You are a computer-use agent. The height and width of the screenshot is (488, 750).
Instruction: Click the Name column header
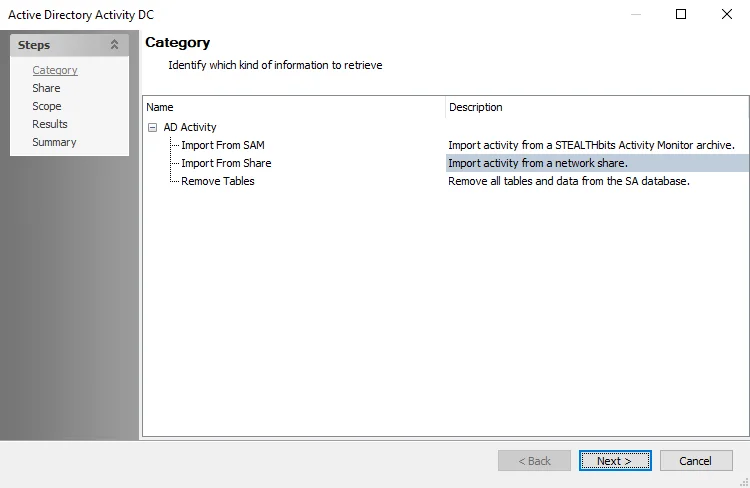coord(294,107)
